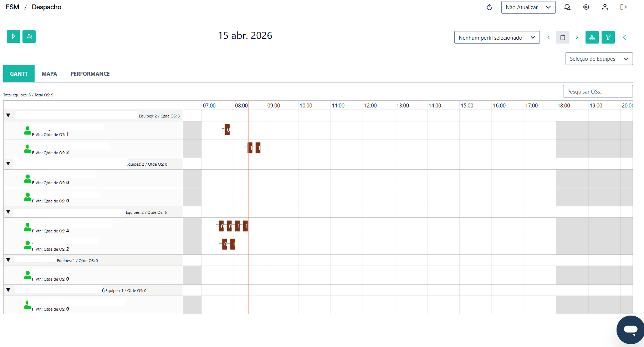
Task: Click the refresh icon in header
Action: coord(489,7)
